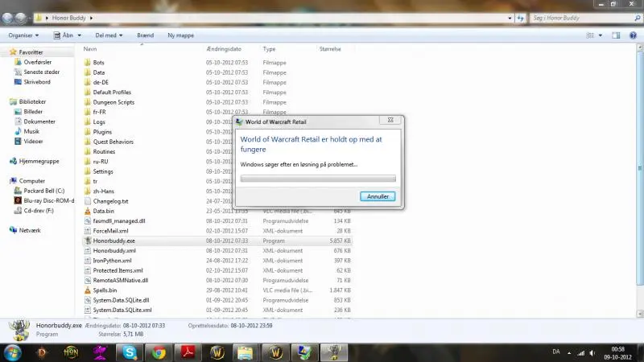644x362 pixels.
Task: Open the Del med dropdown
Action: click(109, 35)
